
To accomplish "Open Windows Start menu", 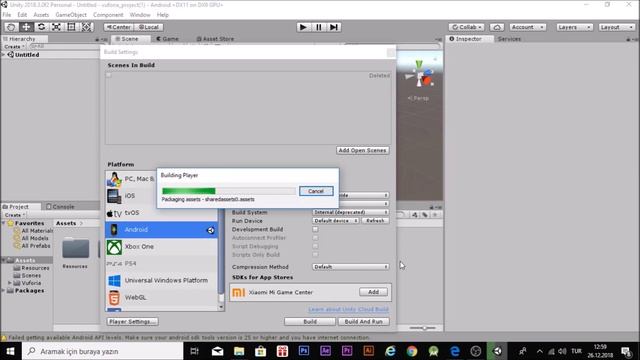I will [x=11, y=351].
